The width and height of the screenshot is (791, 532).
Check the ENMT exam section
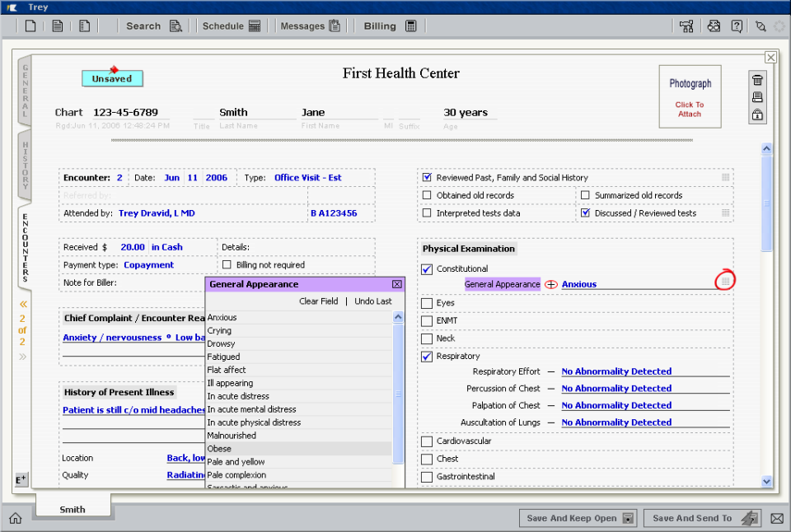click(427, 320)
